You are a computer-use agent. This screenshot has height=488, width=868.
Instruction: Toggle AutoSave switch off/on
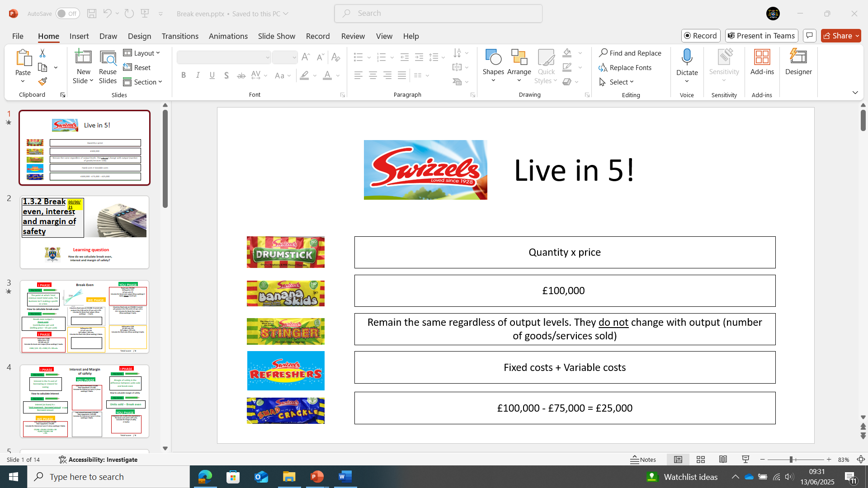coord(68,14)
